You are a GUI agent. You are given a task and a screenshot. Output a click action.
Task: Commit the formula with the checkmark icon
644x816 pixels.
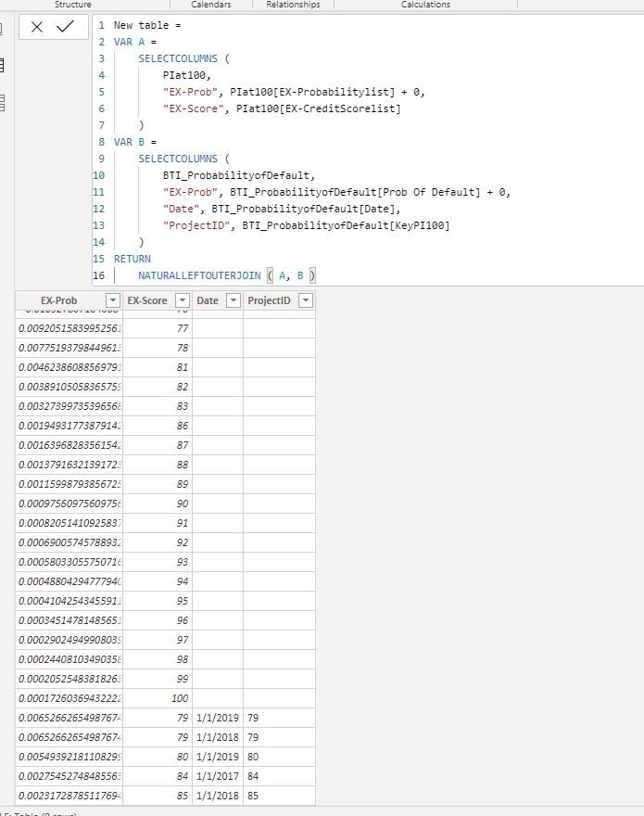point(66,26)
